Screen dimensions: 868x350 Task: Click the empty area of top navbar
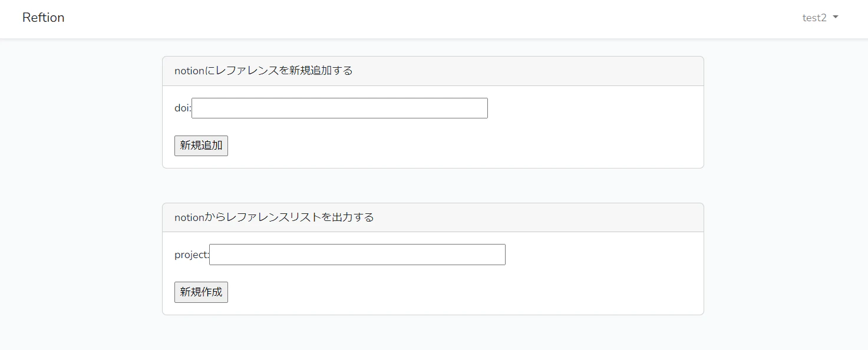pyautogui.click(x=430, y=18)
